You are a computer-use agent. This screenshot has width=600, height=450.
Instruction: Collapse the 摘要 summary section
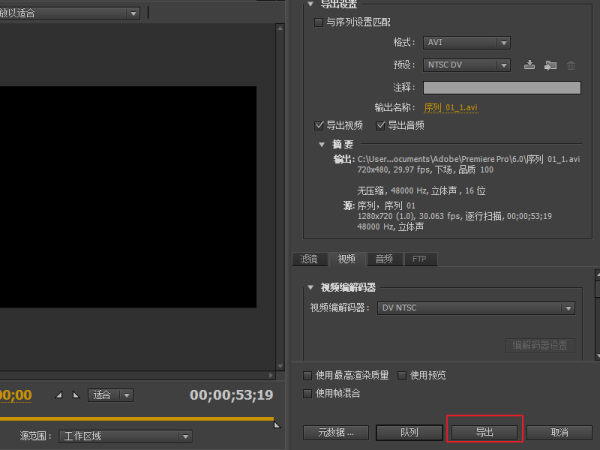pyautogui.click(x=321, y=144)
